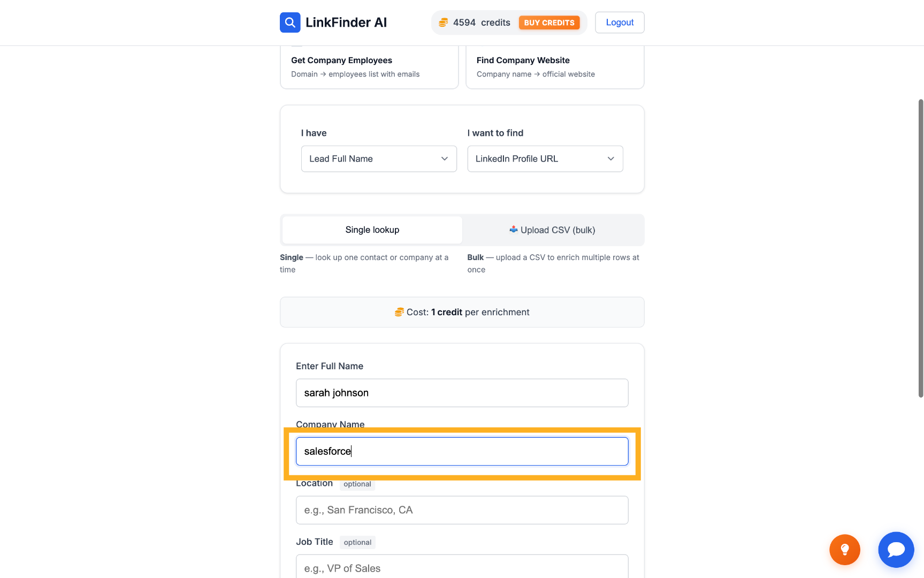Click the upload icon on Upload CSV tab

click(514, 229)
